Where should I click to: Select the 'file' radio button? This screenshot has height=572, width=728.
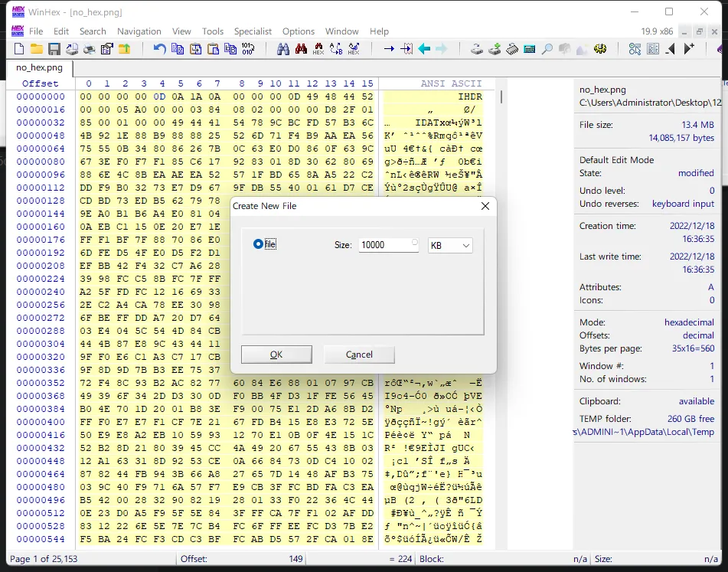(x=258, y=244)
